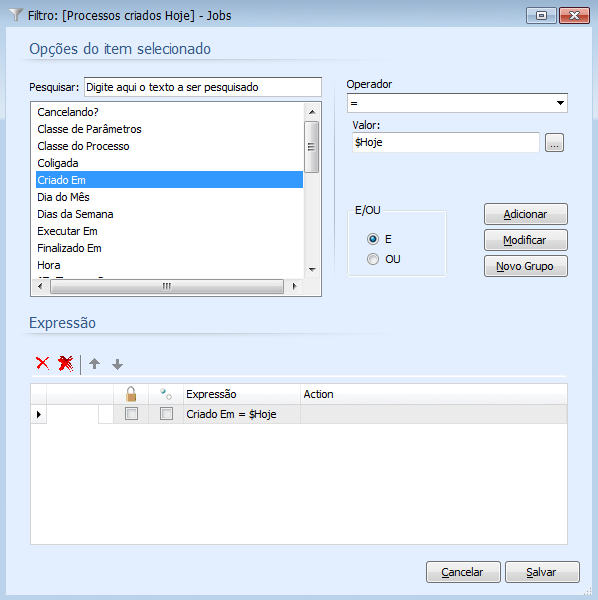Screen dimensions: 598x600
Task: Select Cancelando? in the field list
Action: coord(169,112)
